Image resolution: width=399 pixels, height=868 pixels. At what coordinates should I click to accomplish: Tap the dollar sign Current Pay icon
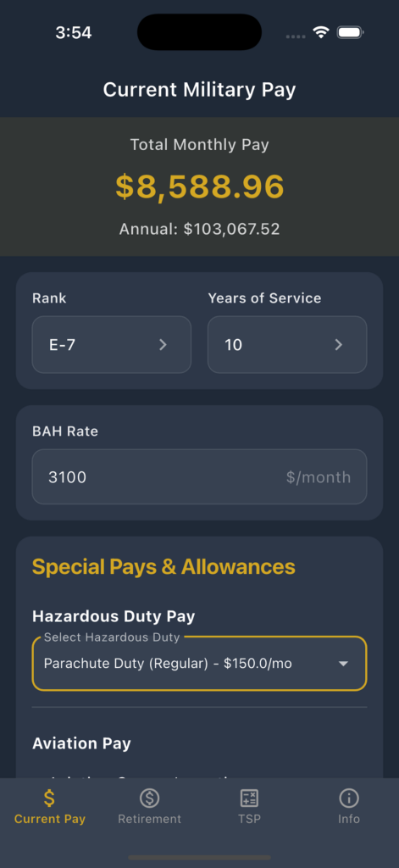pyautogui.click(x=50, y=798)
